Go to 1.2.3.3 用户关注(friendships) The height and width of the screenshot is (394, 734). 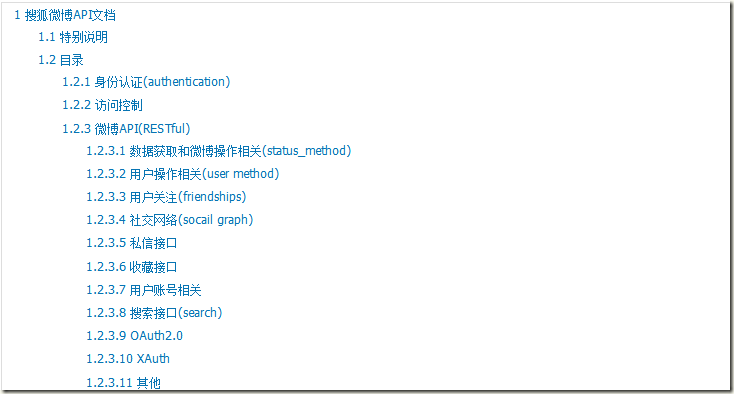[166, 197]
